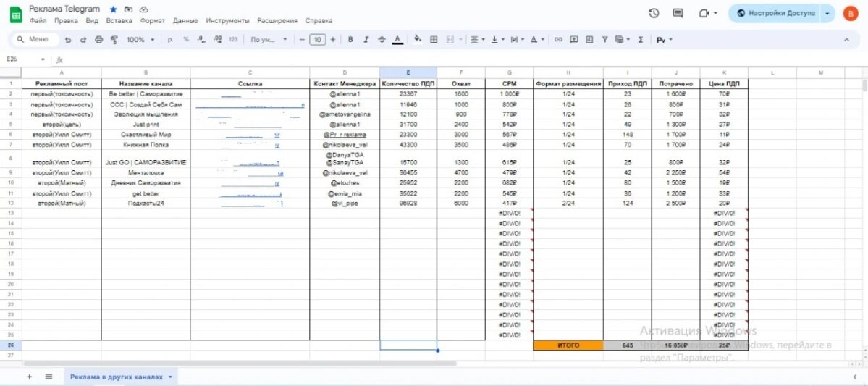Toggle strikethrough formatting
Image resolution: width=868 pixels, height=386 pixels.
(382, 39)
